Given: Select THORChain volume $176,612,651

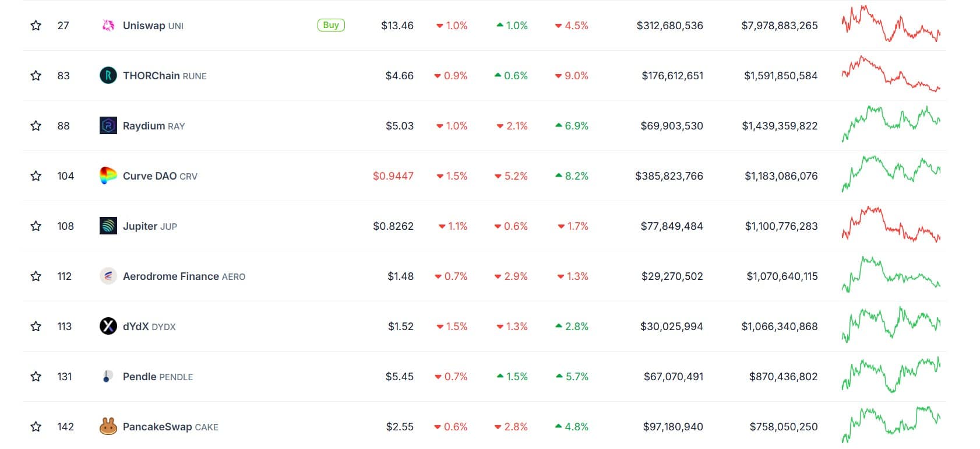Looking at the screenshot, I should [x=672, y=76].
